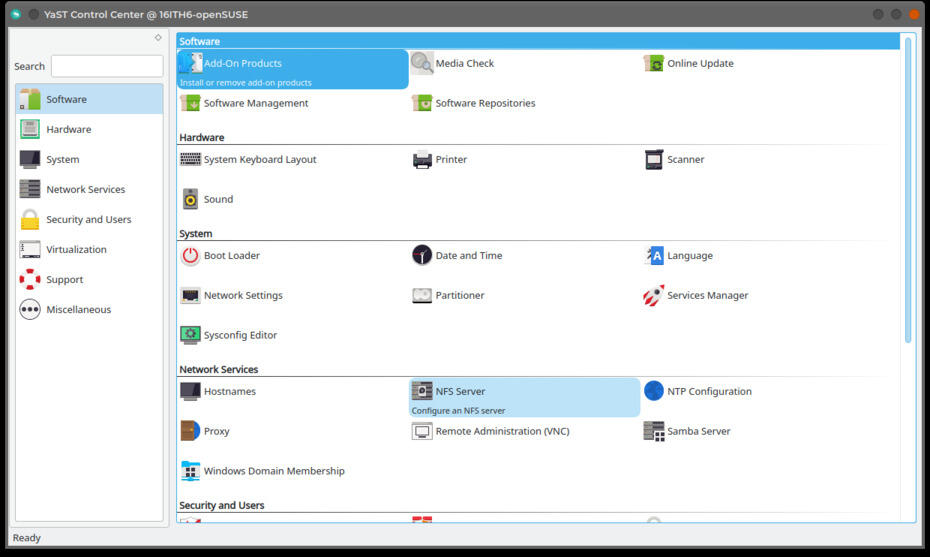Click the 'Software Repositories' label

485,103
